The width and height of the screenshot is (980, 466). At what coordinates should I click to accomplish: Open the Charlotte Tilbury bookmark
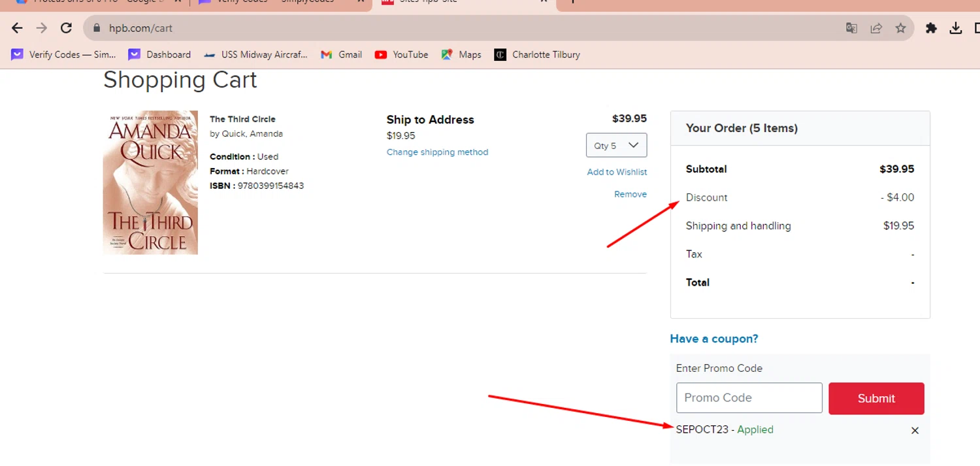(537, 55)
